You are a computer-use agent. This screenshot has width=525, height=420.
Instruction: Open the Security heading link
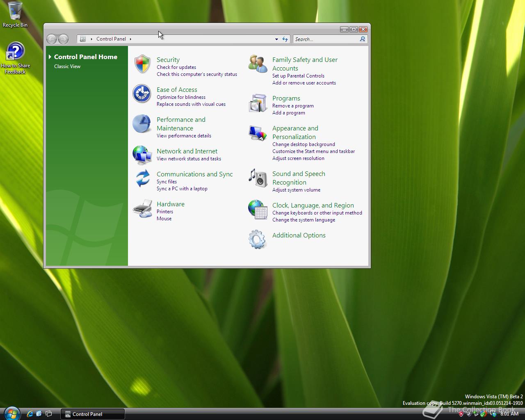coord(168,59)
